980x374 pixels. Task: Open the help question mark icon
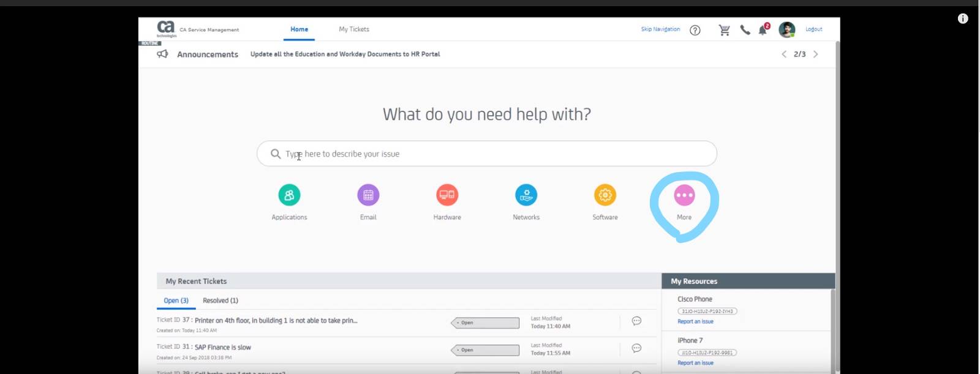coord(695,30)
